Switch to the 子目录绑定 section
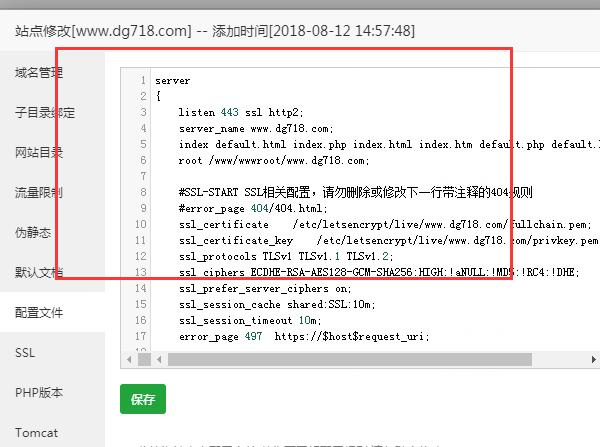Image resolution: width=600 pixels, height=447 pixels. point(45,112)
